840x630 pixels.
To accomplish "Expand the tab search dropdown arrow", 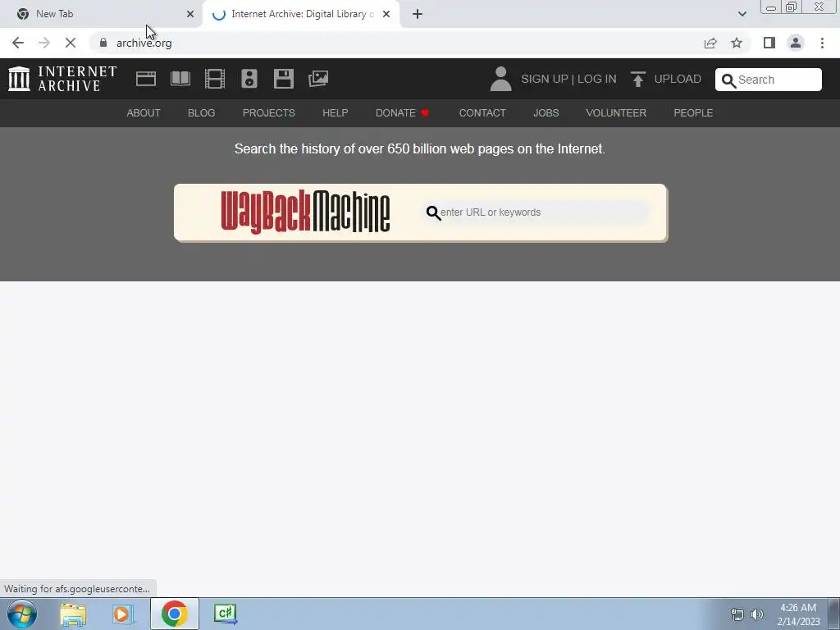I will (x=742, y=14).
